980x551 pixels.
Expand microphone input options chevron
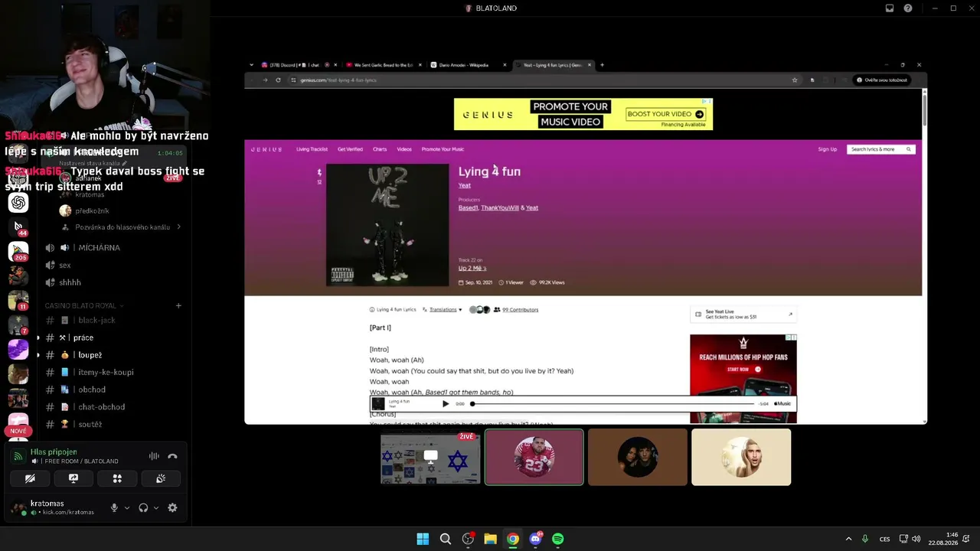tap(127, 507)
